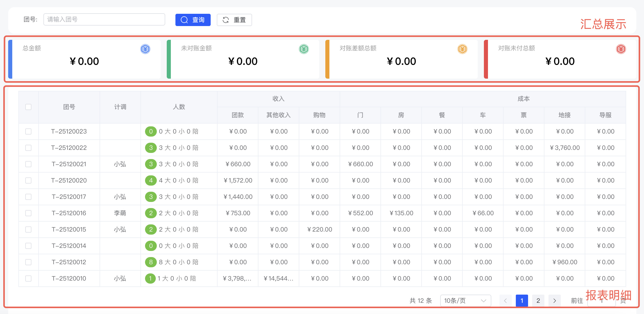
Task: Select page 1 in pagination
Action: (522, 300)
